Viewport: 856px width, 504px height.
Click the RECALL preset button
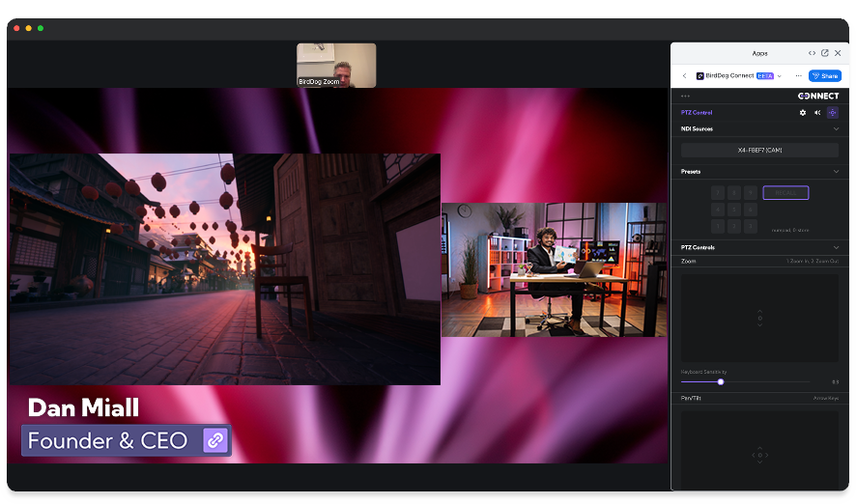[x=785, y=192]
